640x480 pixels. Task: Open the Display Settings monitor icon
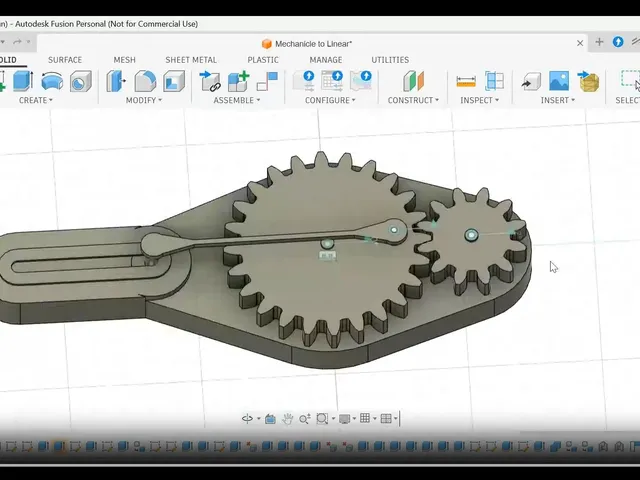345,418
